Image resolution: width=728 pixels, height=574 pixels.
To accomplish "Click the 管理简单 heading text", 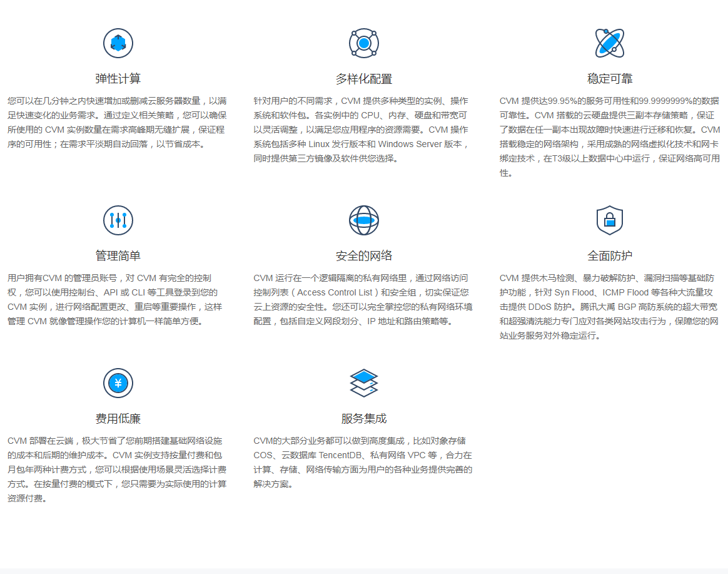I will [118, 256].
